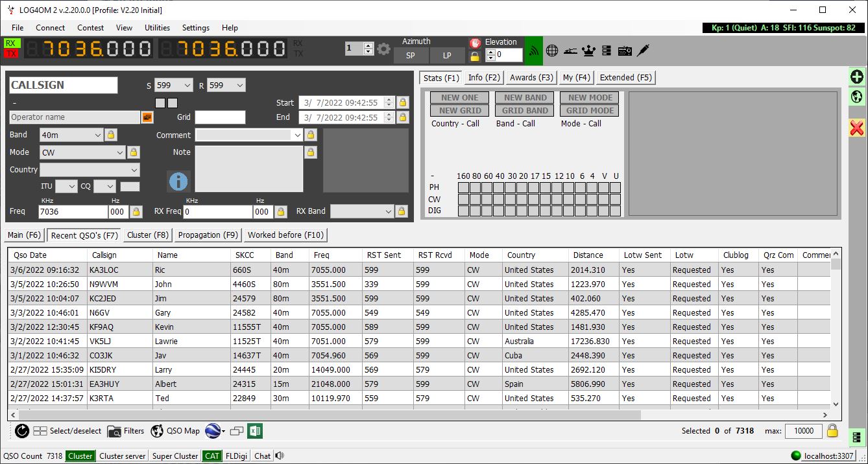Open the CQ zone dropdown
The height and width of the screenshot is (464, 868).
(x=104, y=187)
